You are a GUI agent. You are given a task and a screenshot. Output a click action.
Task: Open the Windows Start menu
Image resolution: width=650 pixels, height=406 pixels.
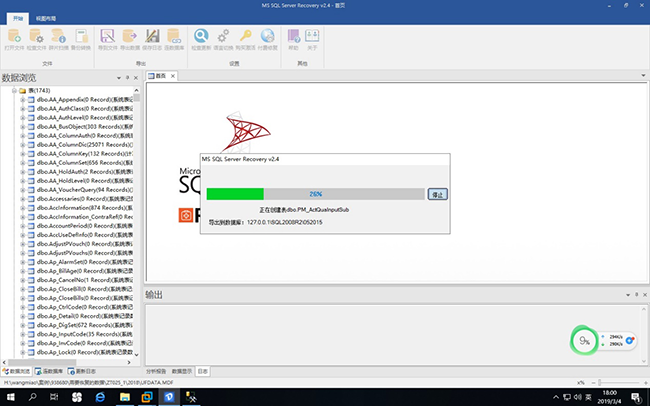click(10, 397)
